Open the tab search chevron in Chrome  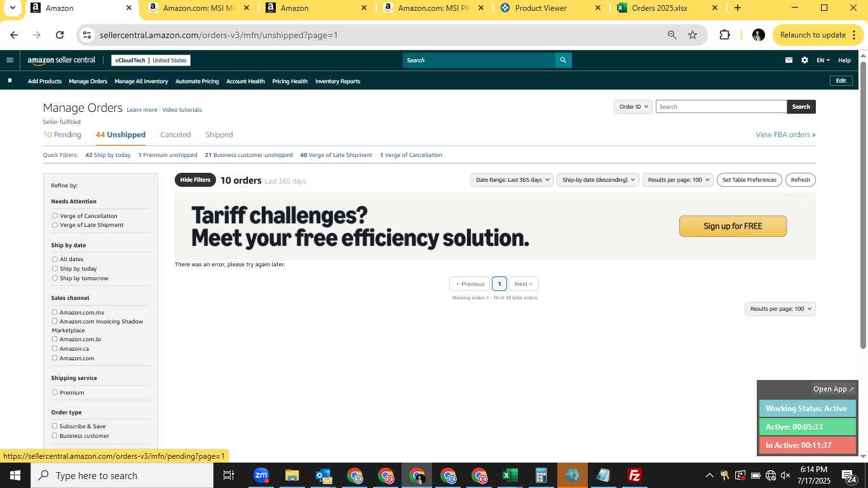(x=12, y=8)
